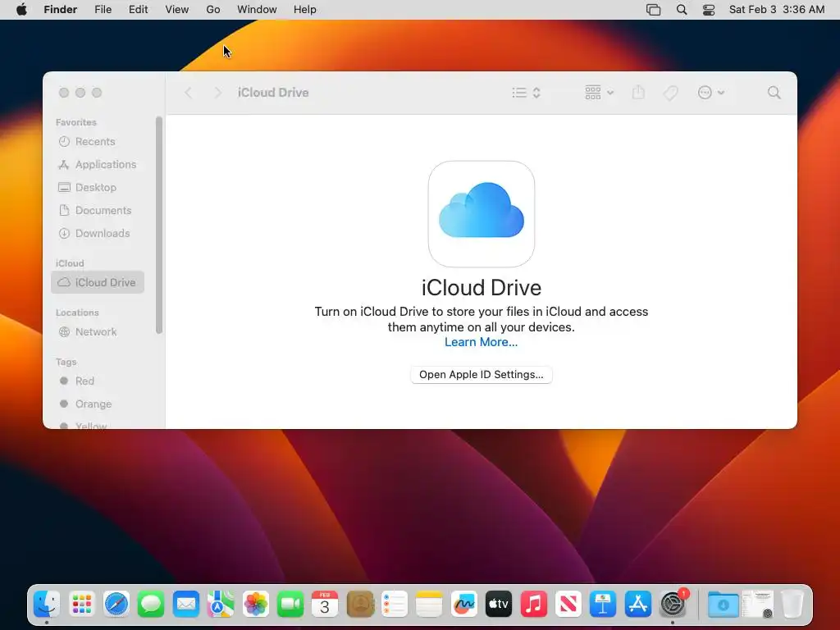
Task: Open the Go menu
Action: 213,10
